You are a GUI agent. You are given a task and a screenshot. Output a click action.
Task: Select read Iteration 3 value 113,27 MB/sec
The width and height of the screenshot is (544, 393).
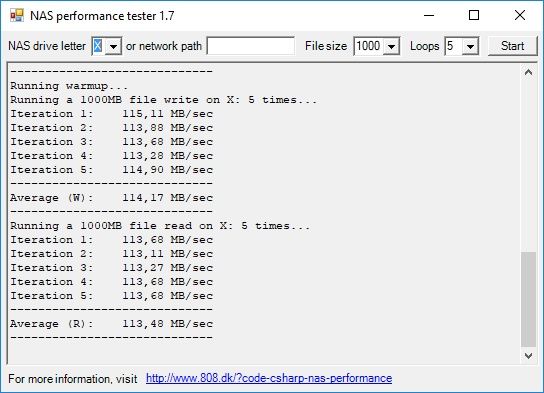click(168, 268)
